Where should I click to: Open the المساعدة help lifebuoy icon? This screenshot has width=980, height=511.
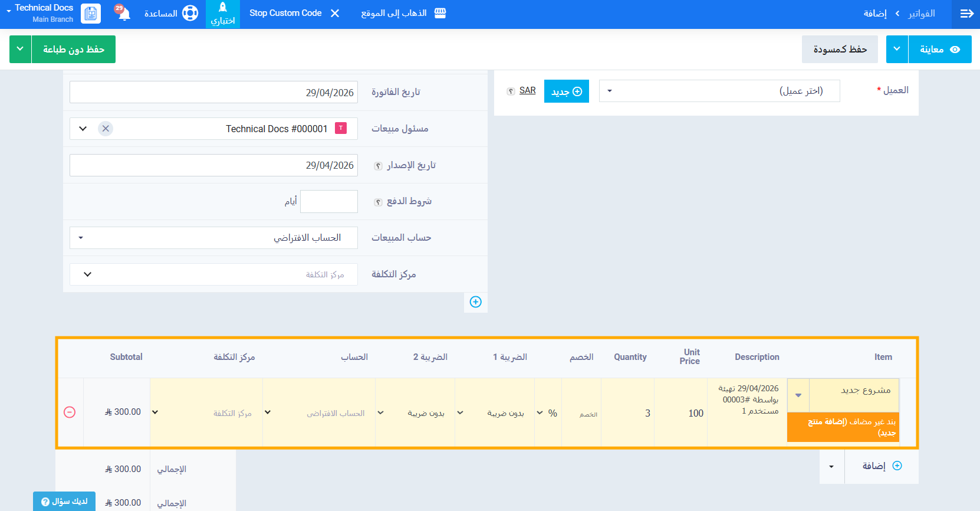(x=190, y=14)
